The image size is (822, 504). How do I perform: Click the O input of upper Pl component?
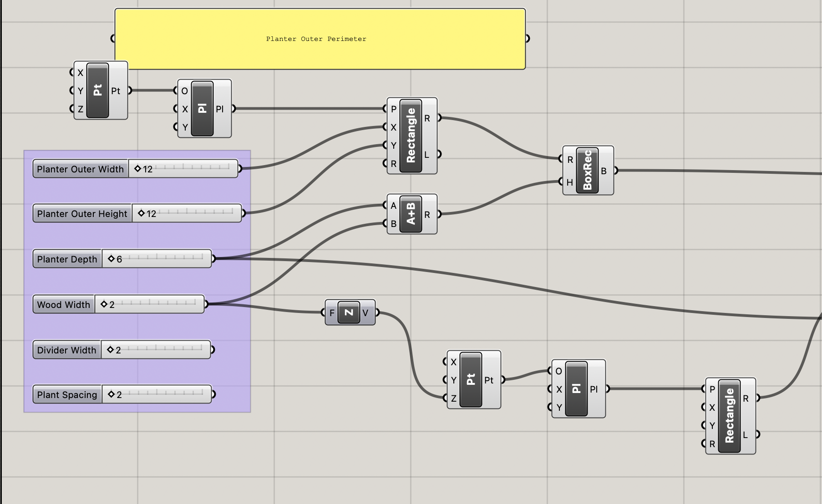tap(184, 91)
